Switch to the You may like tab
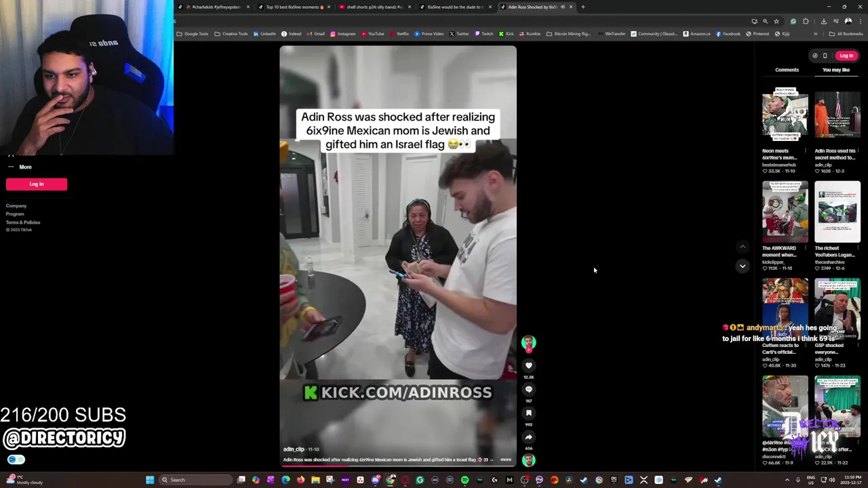 point(836,70)
